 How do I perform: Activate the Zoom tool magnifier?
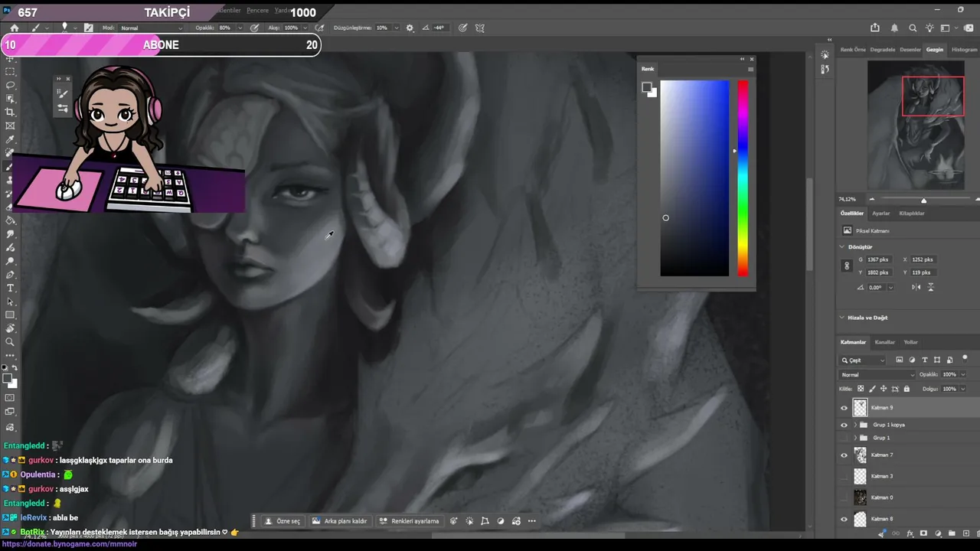11,342
